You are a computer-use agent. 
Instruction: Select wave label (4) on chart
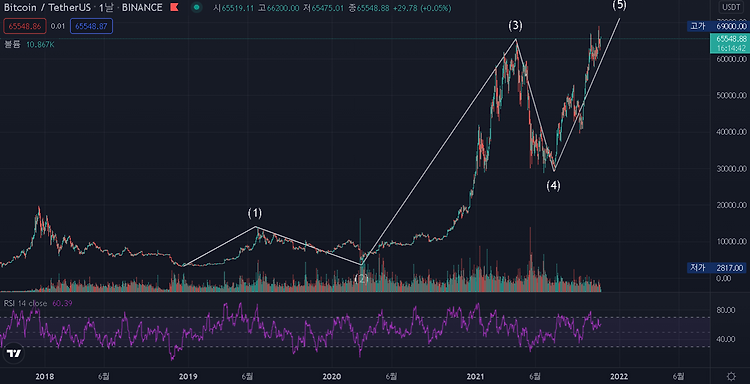pyautogui.click(x=553, y=186)
